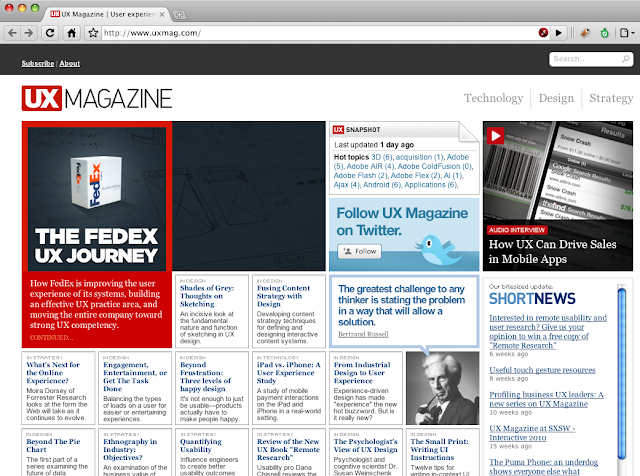Click the Bertrand Russell portrait photo
640x476 pixels.
[442, 388]
